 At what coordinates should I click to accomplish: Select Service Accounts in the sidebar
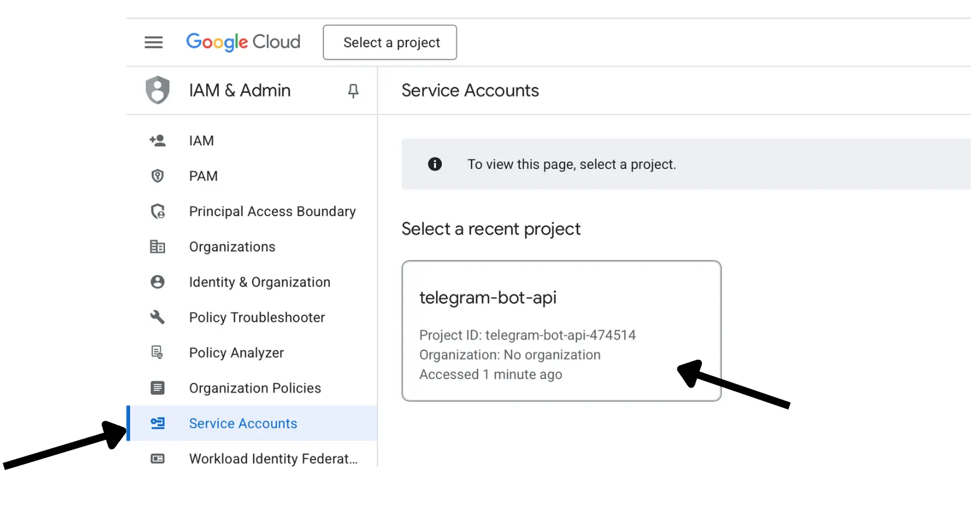[x=243, y=423]
